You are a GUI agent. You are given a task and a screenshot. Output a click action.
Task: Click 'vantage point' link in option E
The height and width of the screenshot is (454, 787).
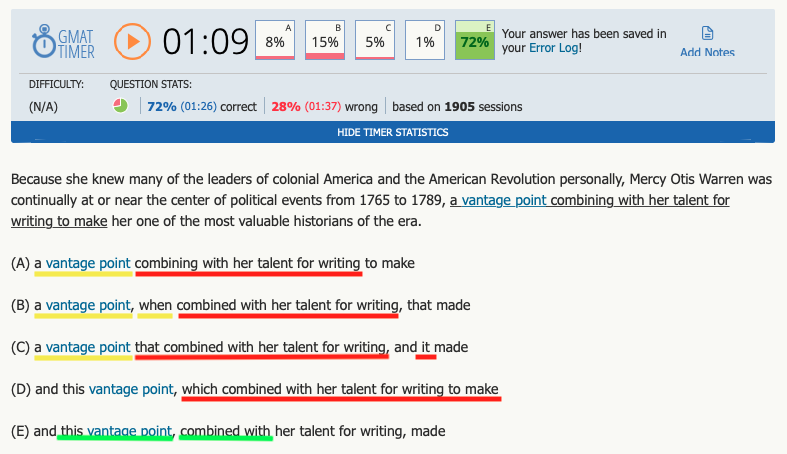pyautogui.click(x=129, y=431)
